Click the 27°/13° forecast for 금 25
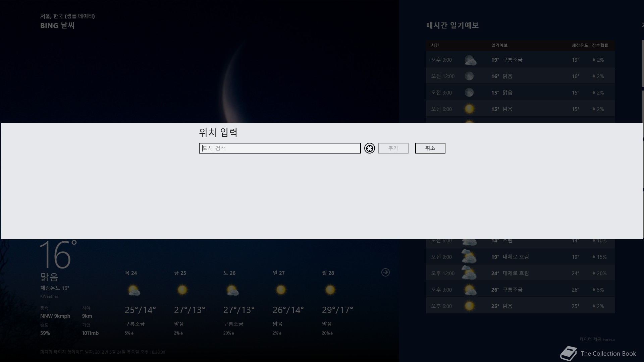The width and height of the screenshot is (644, 362). point(190,310)
